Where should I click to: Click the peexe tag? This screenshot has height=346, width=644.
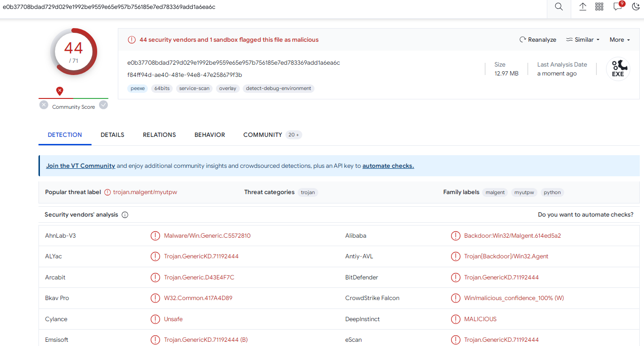coord(138,89)
